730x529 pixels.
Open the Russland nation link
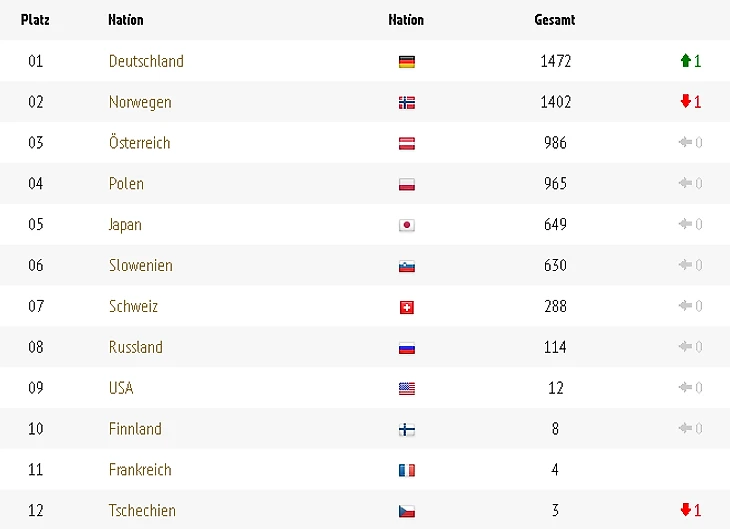click(135, 347)
